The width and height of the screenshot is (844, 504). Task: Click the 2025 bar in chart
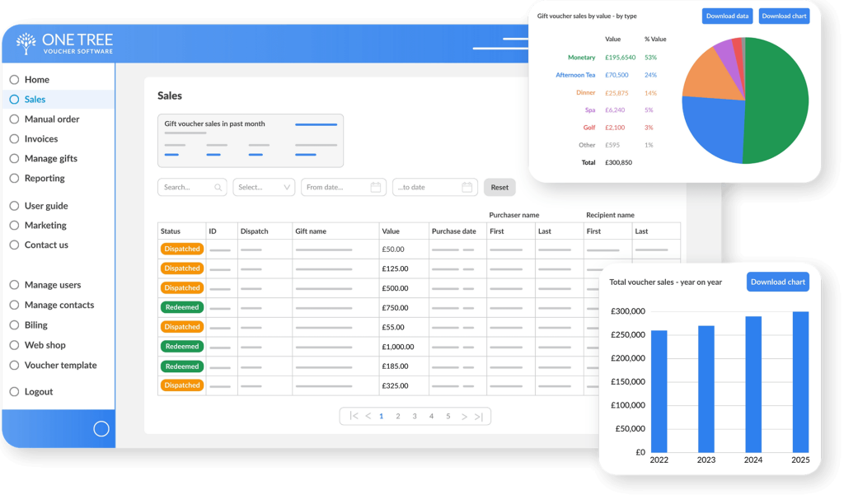click(x=800, y=382)
